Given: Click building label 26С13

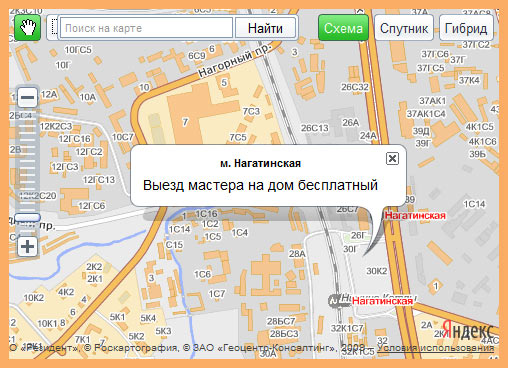Looking at the screenshot, I should coord(315,128).
